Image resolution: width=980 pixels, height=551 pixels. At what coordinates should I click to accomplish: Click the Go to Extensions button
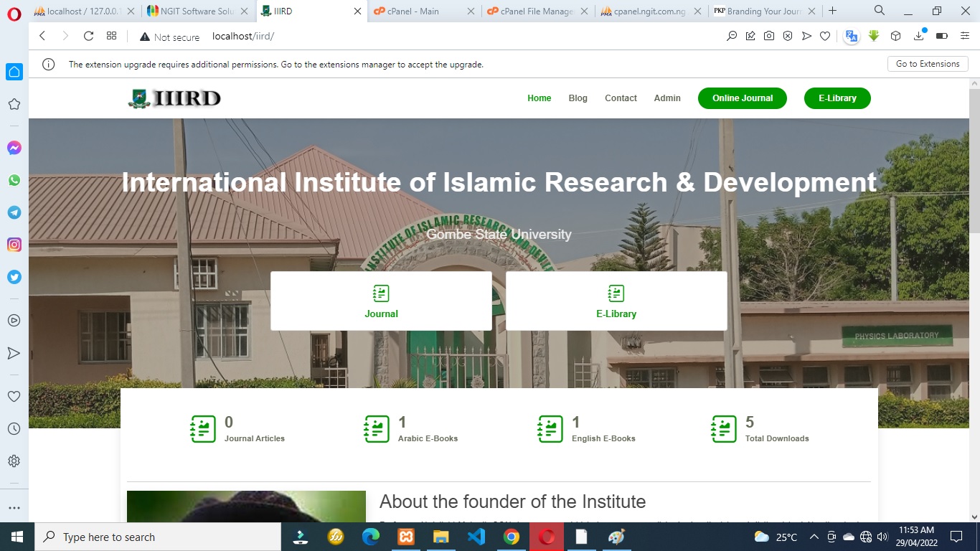928,64
